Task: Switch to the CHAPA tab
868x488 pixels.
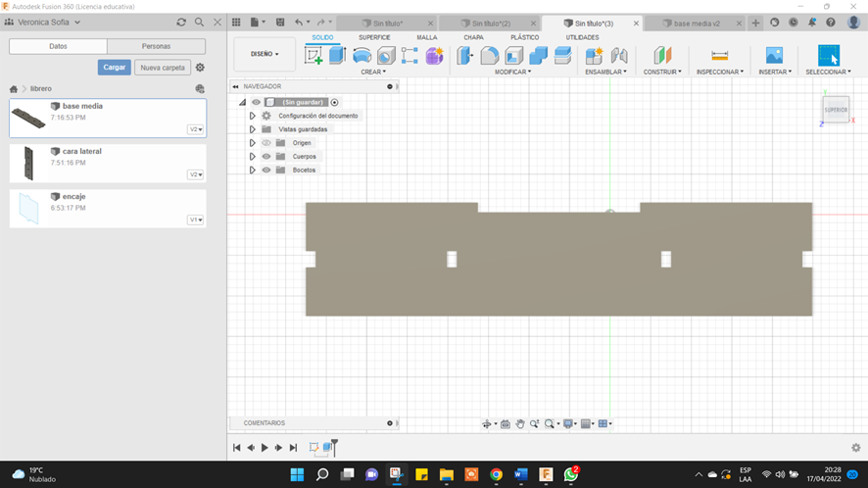Action: [x=473, y=37]
